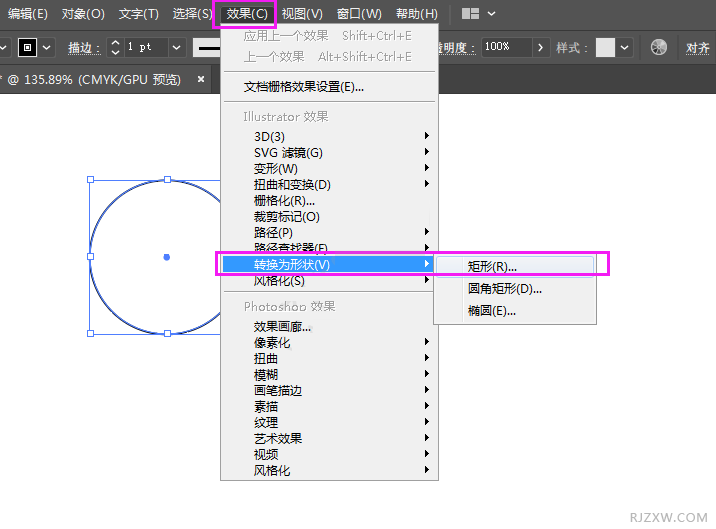Open the 视图(V) menu
This screenshot has width=716, height=529.
(302, 14)
